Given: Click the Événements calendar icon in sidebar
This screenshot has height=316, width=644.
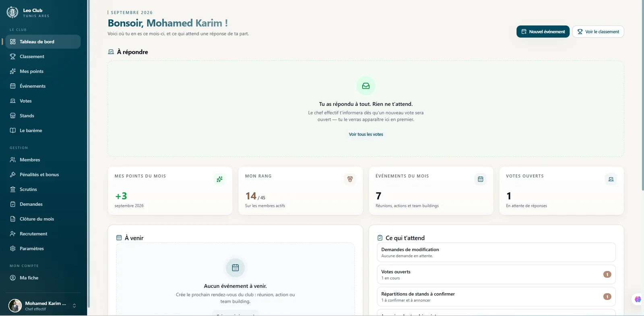Looking at the screenshot, I should [13, 86].
